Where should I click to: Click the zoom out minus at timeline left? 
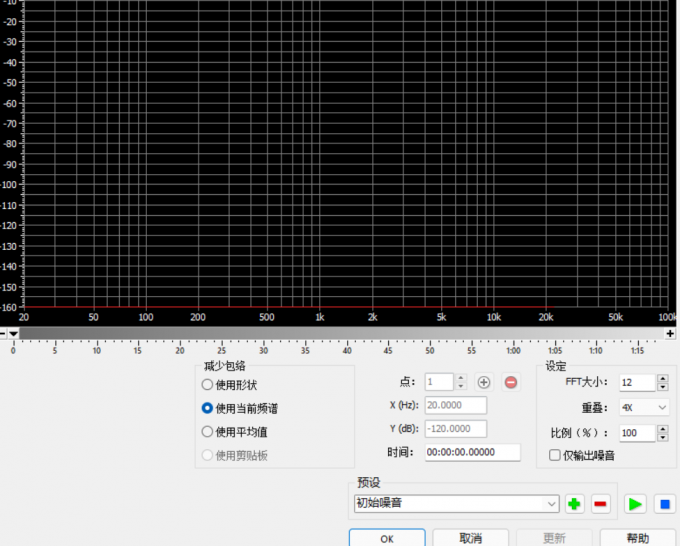point(4,333)
